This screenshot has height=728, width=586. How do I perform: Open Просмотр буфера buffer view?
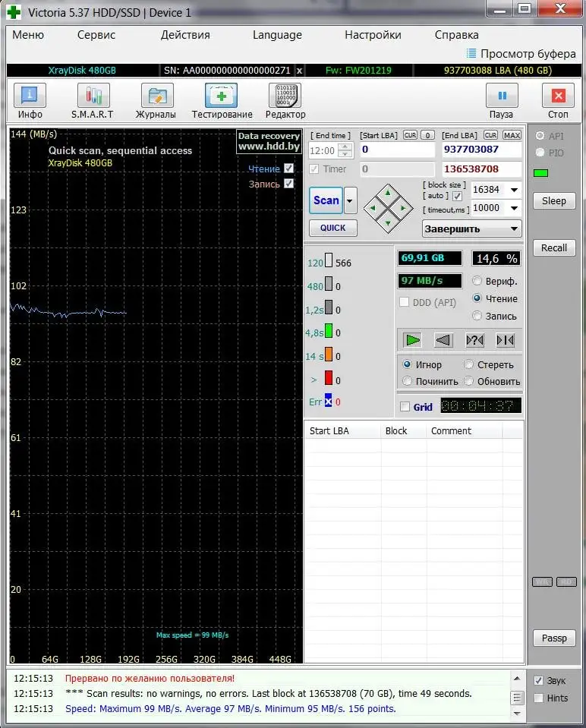pyautogui.click(x=521, y=54)
